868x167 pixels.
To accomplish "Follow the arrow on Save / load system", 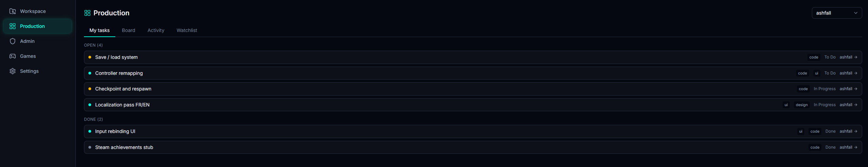I will coord(856,57).
